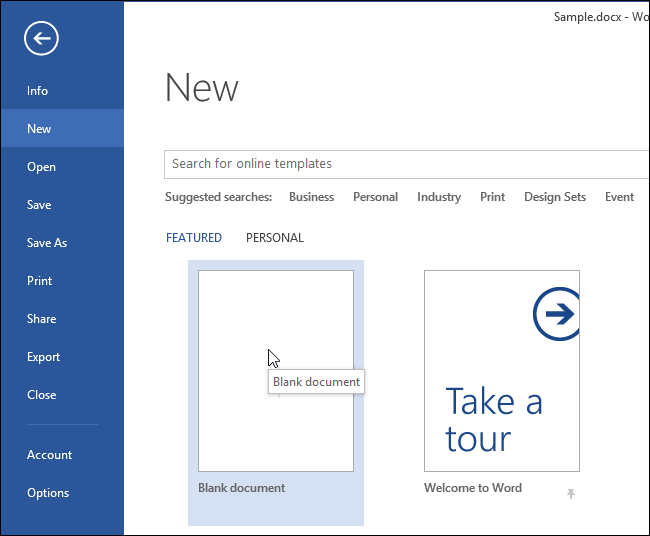
Task: Close the document via sidebar Close
Action: pyautogui.click(x=42, y=395)
